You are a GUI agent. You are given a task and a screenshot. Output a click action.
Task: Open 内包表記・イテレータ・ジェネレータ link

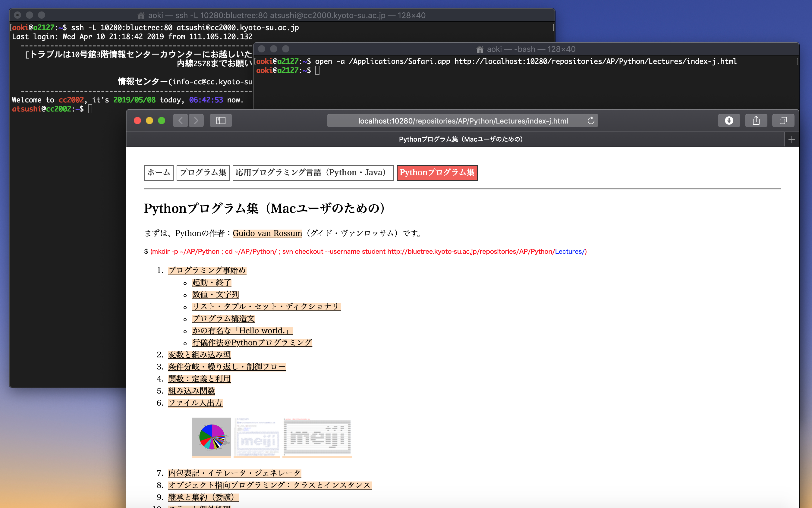[234, 473]
